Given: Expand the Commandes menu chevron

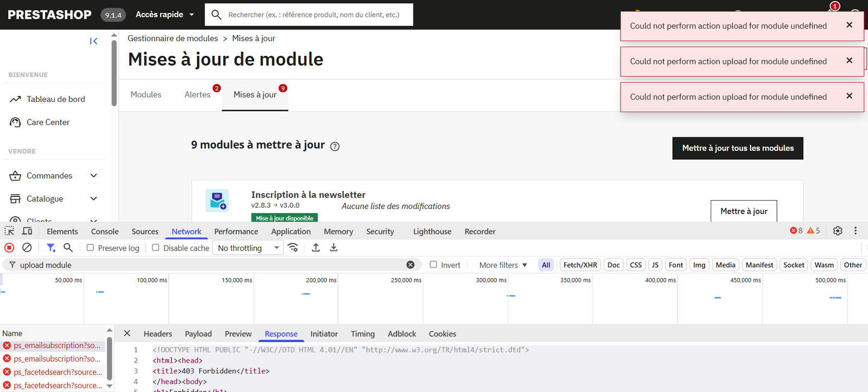Looking at the screenshot, I should click(94, 176).
